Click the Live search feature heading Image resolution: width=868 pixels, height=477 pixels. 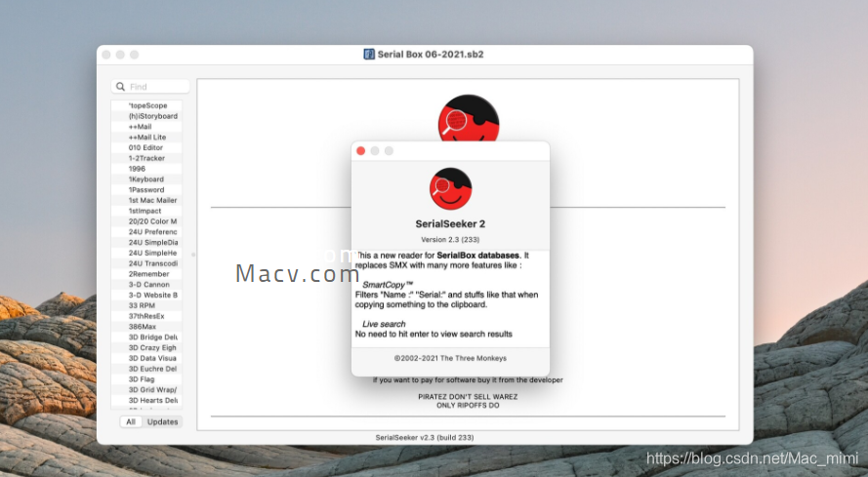pos(384,324)
